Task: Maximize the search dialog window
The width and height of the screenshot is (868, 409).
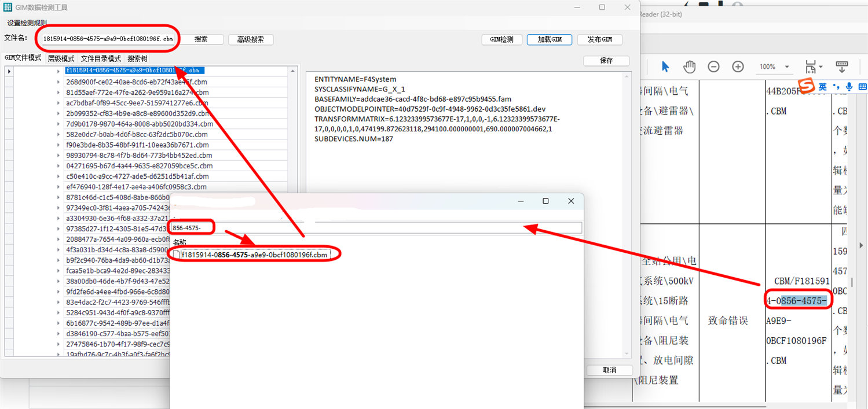Action: click(x=545, y=201)
